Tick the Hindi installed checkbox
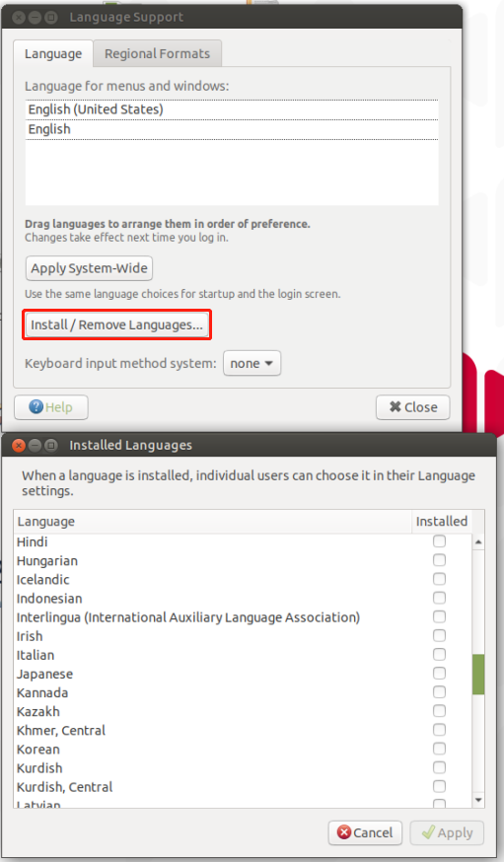This screenshot has width=504, height=862. click(439, 540)
